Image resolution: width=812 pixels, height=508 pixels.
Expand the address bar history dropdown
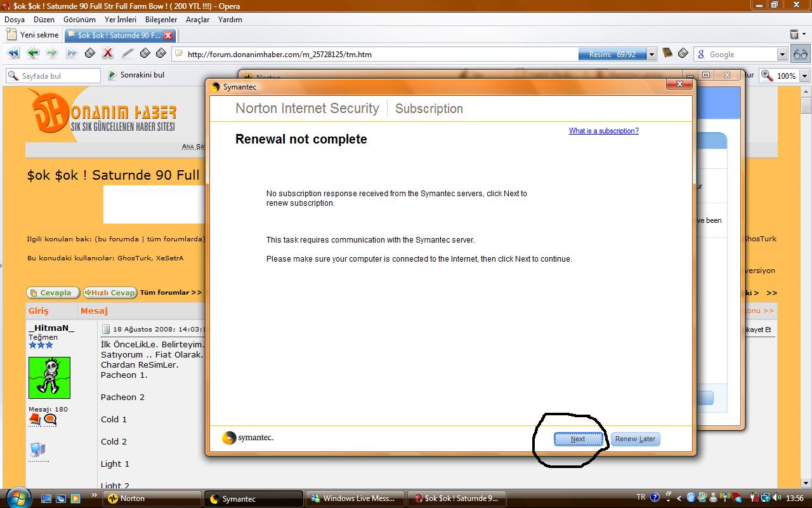tap(652, 55)
